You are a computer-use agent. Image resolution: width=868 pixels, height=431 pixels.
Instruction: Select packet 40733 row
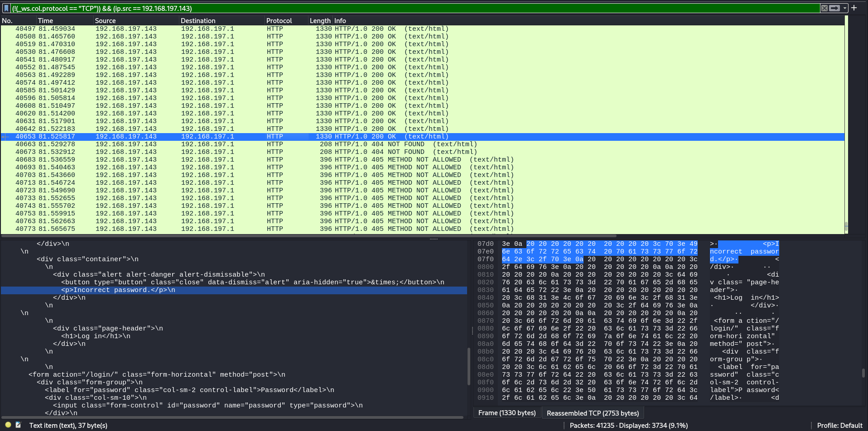[x=422, y=198]
